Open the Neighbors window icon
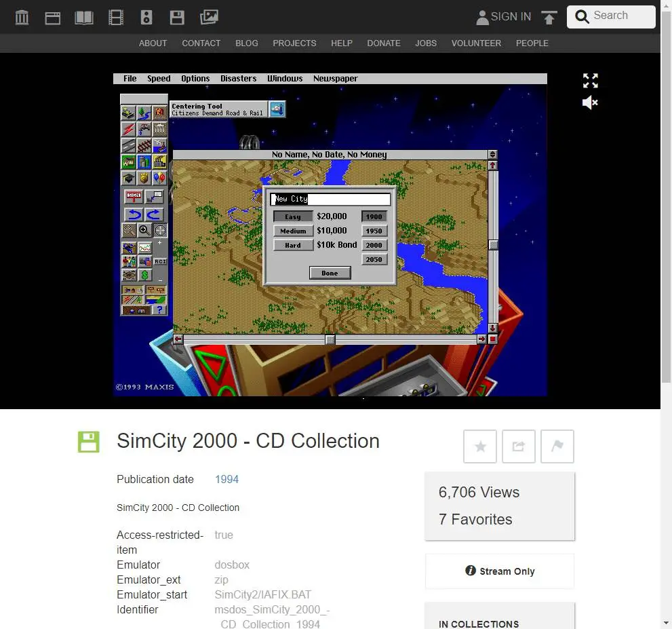 click(129, 275)
